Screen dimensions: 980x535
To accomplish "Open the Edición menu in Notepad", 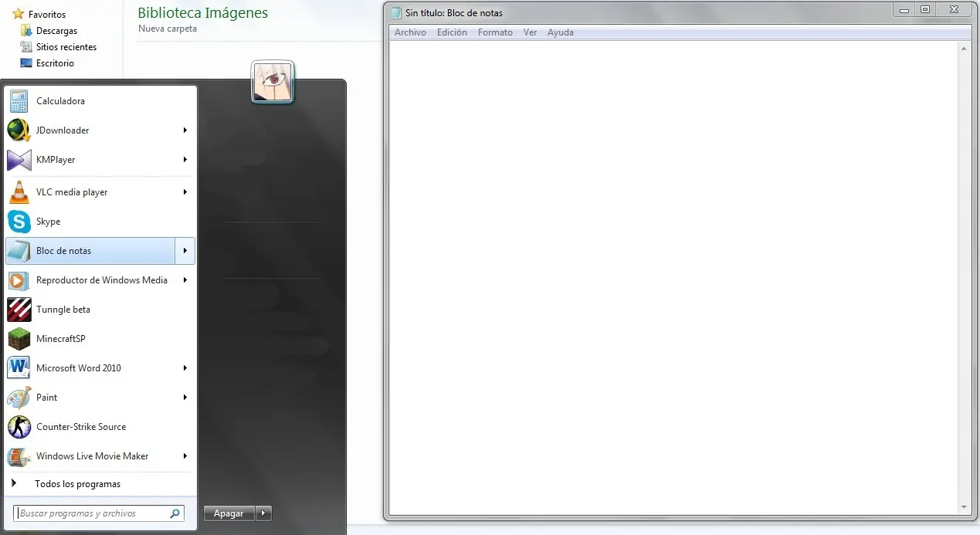I will click(x=452, y=32).
